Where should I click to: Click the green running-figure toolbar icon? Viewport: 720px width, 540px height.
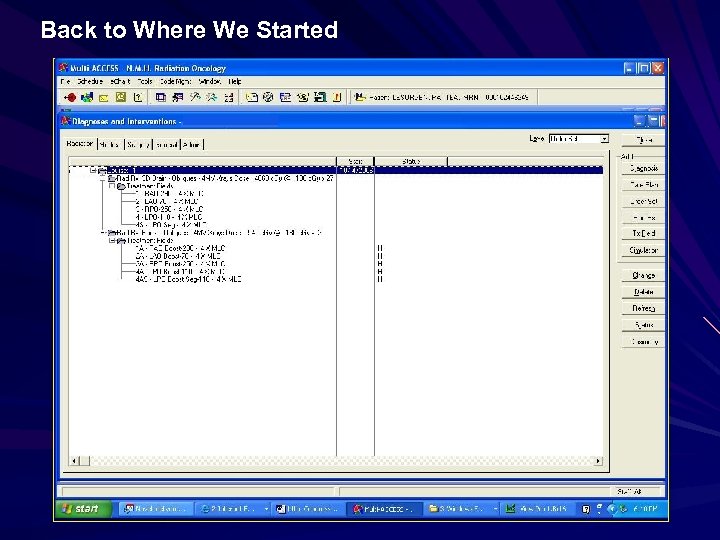pyautogui.click(x=212, y=97)
